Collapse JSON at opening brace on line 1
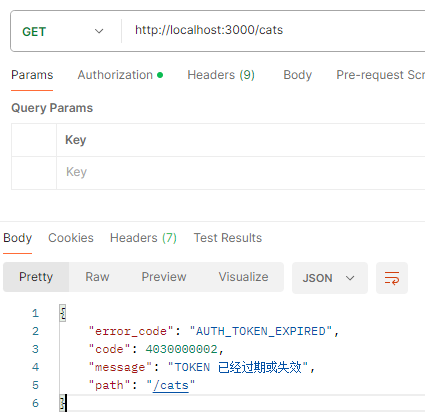 [x=63, y=313]
